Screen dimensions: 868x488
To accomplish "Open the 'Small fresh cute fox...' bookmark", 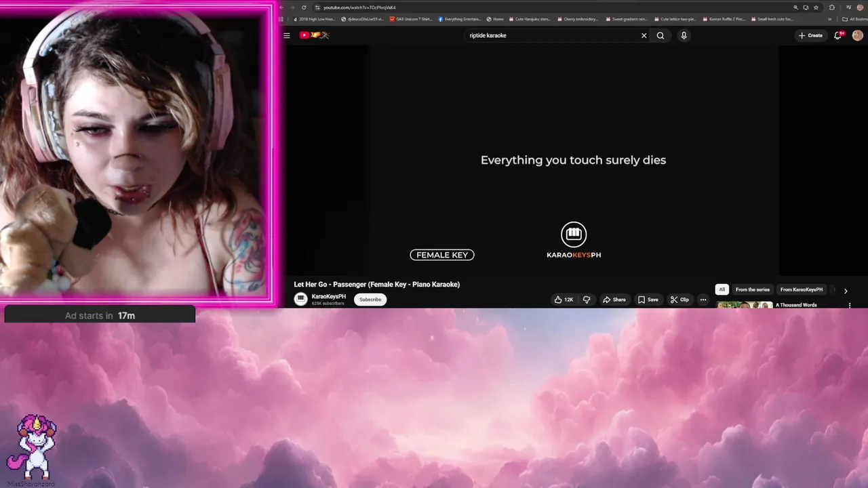I will point(772,19).
